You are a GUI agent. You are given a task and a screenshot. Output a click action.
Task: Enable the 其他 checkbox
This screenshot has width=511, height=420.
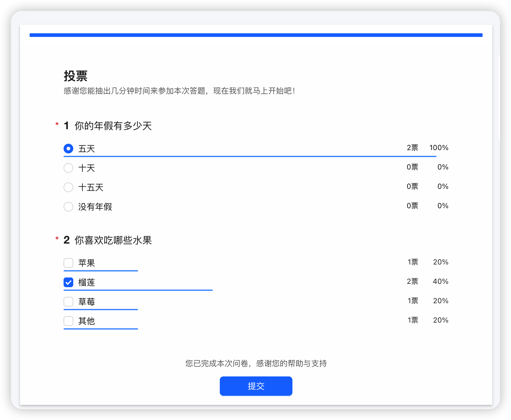point(68,321)
